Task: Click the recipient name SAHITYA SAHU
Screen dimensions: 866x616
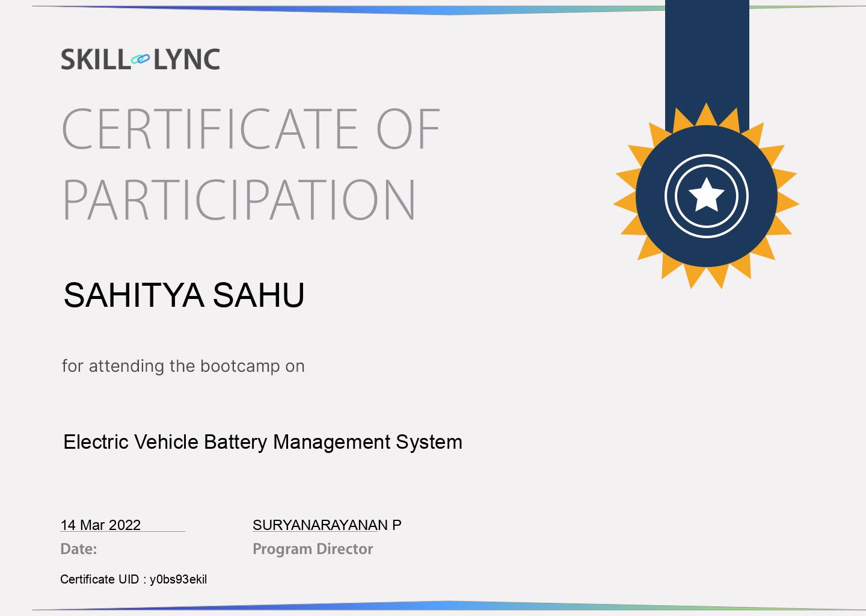Action: 183,295
